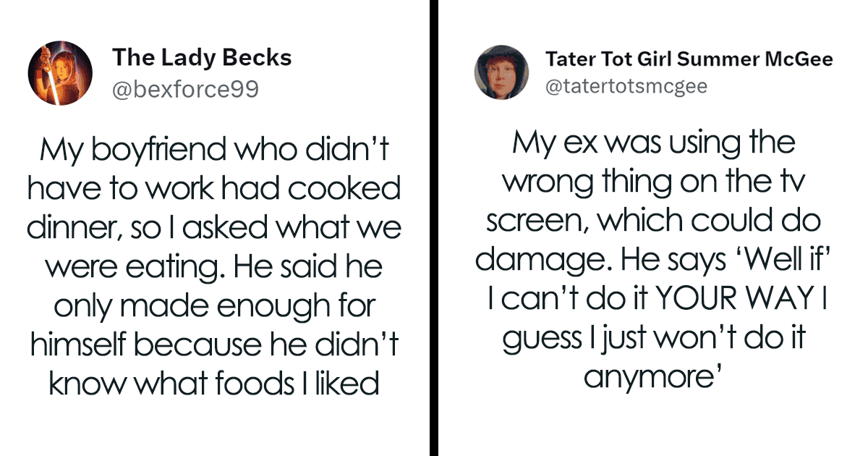Viewport: 868px width, 456px height.
Task: Click The Lady Becks profile avatar
Action: pyautogui.click(x=60, y=72)
